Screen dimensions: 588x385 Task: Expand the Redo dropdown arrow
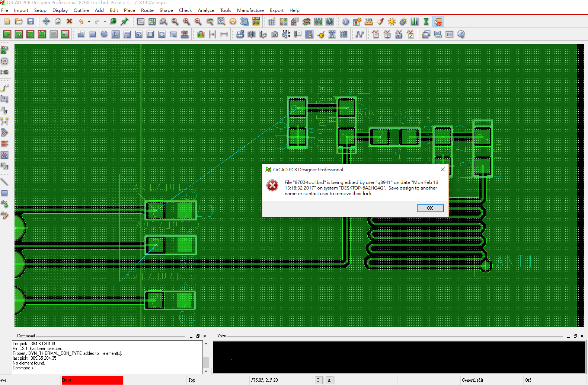[105, 22]
